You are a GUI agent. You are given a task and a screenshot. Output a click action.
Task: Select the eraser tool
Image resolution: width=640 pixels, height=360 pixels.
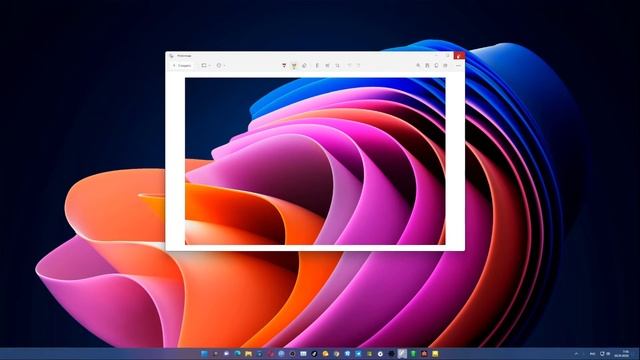coord(304,65)
